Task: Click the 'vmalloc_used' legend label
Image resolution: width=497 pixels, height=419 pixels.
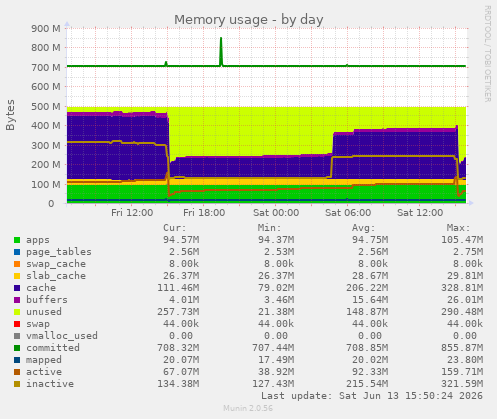Action: pyautogui.click(x=62, y=336)
